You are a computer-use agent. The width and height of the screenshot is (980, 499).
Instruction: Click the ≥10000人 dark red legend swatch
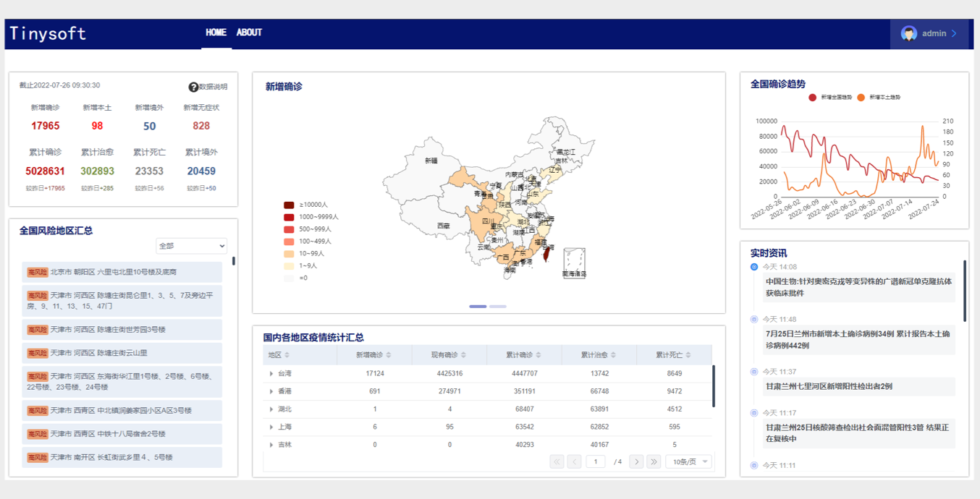[x=289, y=205]
